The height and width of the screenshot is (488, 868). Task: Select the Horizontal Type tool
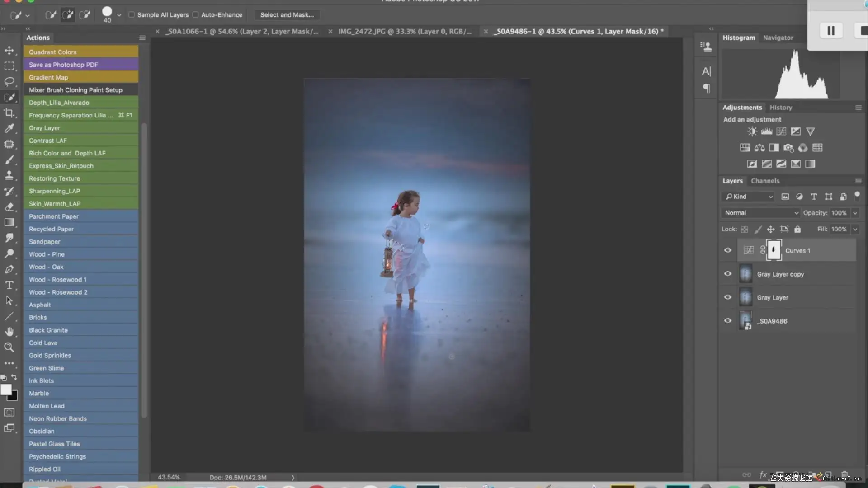[9, 285]
